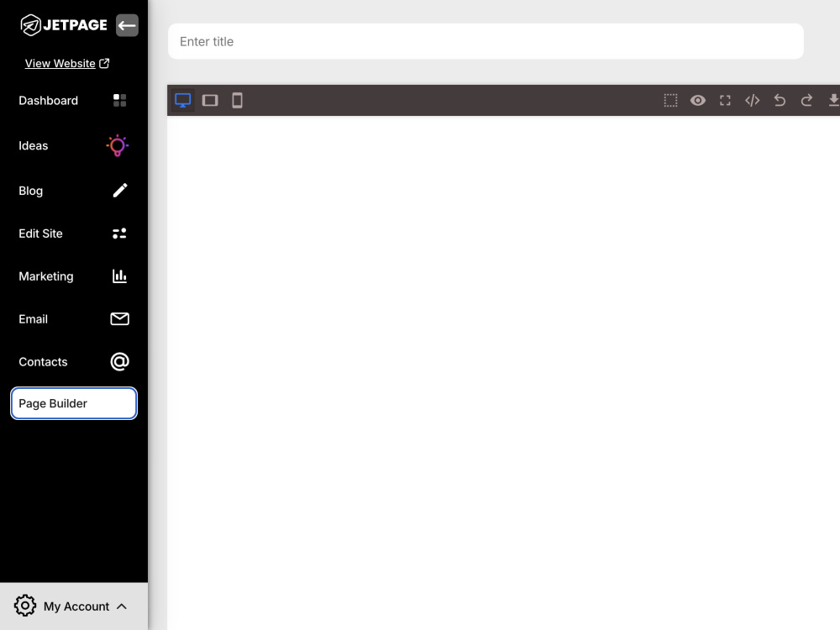Click the Dashboard grid icon
Screen dimensions: 840x630
(x=119, y=100)
